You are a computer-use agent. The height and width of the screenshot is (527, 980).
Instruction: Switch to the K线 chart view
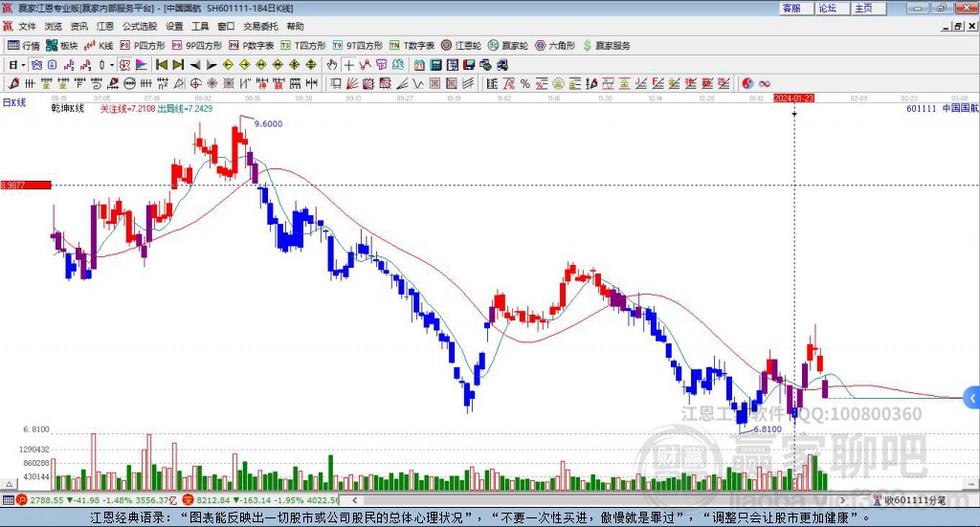(99, 46)
